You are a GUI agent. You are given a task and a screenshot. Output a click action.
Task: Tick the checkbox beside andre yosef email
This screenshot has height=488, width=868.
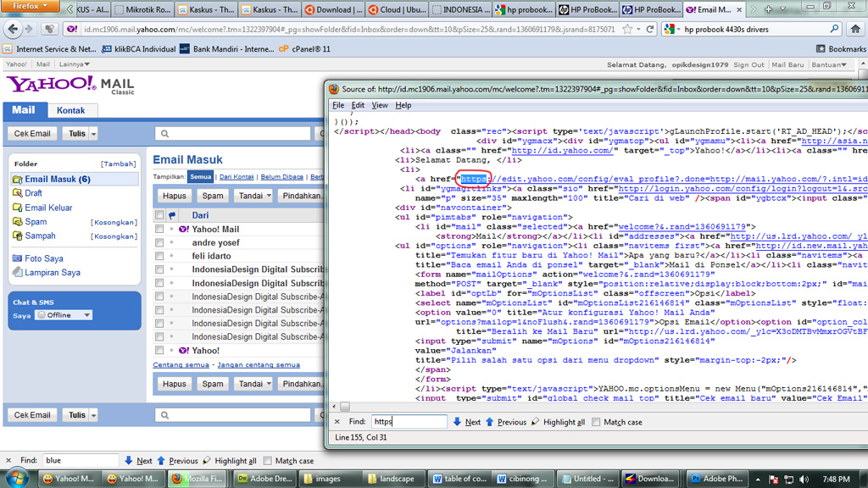click(159, 243)
